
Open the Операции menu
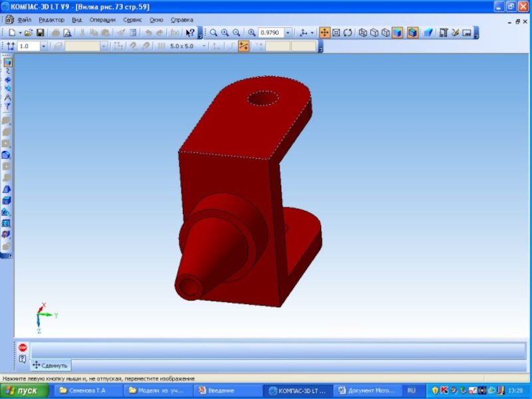click(x=102, y=20)
